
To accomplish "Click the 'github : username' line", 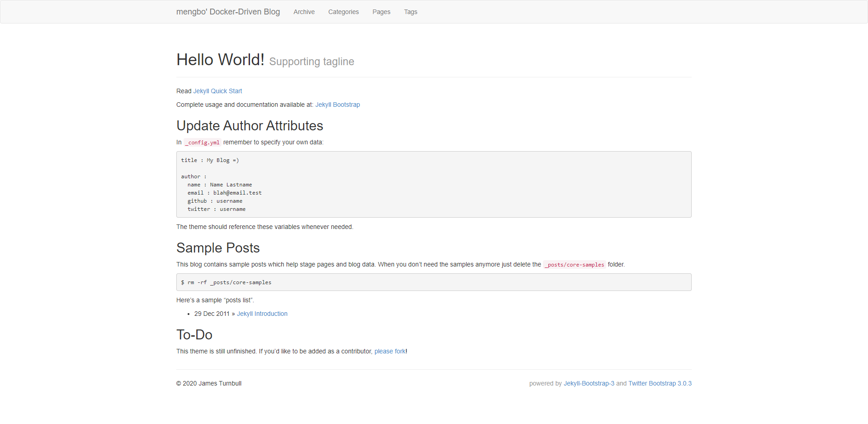I will point(215,201).
